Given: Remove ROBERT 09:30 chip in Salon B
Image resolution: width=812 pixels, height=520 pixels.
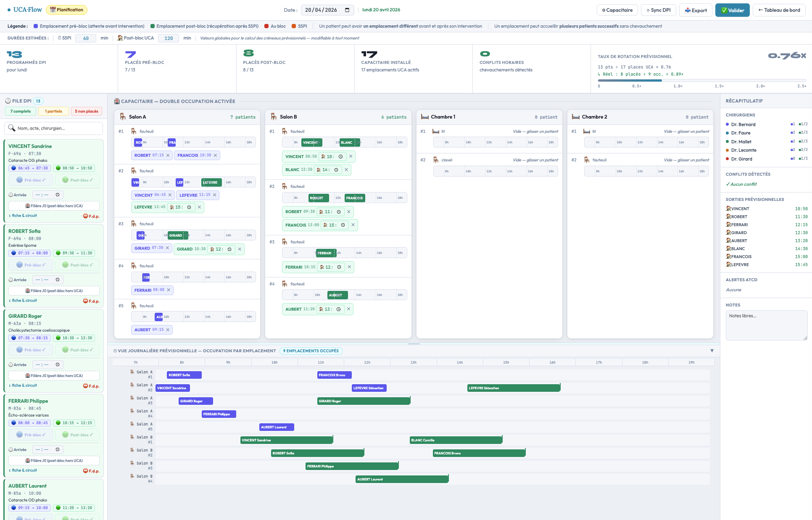Looking at the screenshot, I should (348, 212).
